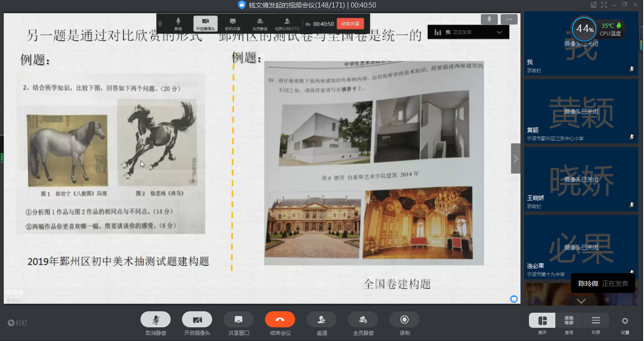Invite participants via 邀请 button
This screenshot has width=644, height=341.
pyautogui.click(x=322, y=319)
